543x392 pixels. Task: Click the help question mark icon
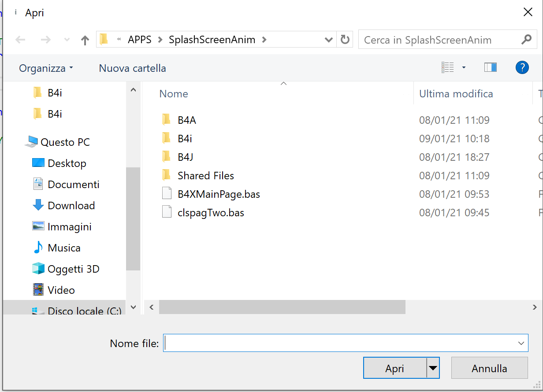pyautogui.click(x=522, y=67)
